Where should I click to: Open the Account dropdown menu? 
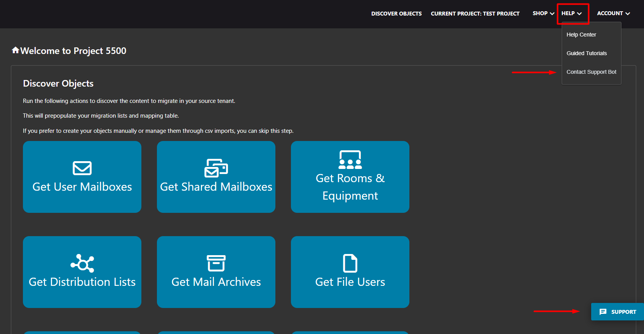click(x=613, y=13)
